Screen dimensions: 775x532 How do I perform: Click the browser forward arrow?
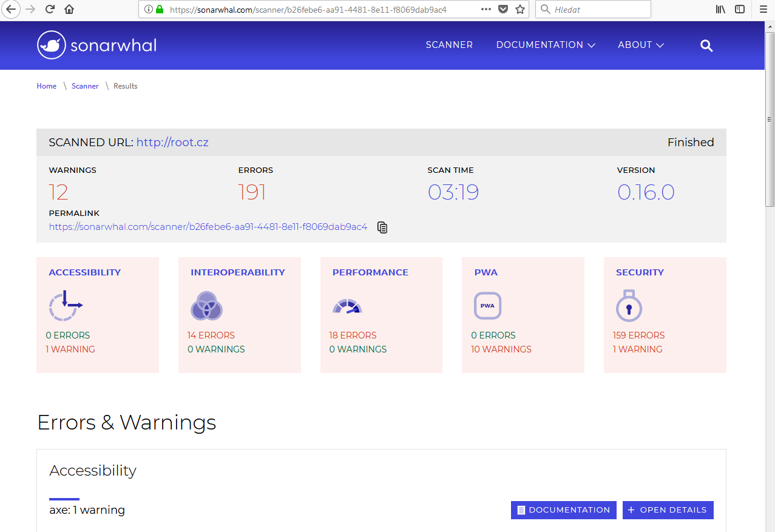30,9
